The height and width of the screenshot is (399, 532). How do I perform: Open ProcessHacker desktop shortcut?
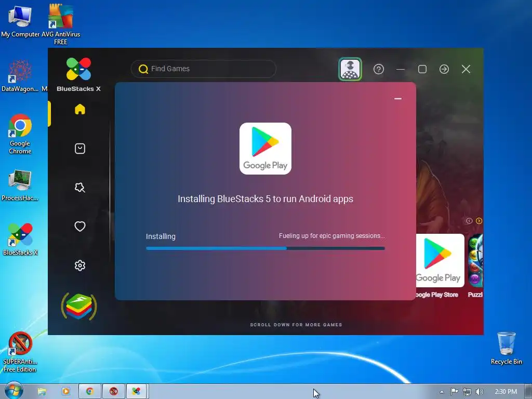(20, 185)
